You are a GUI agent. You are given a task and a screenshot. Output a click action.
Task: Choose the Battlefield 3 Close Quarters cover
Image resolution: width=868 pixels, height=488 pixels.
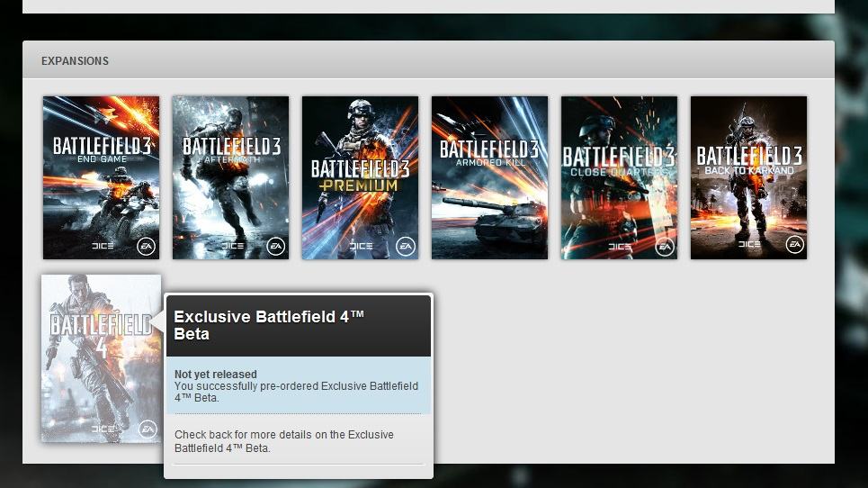click(619, 177)
